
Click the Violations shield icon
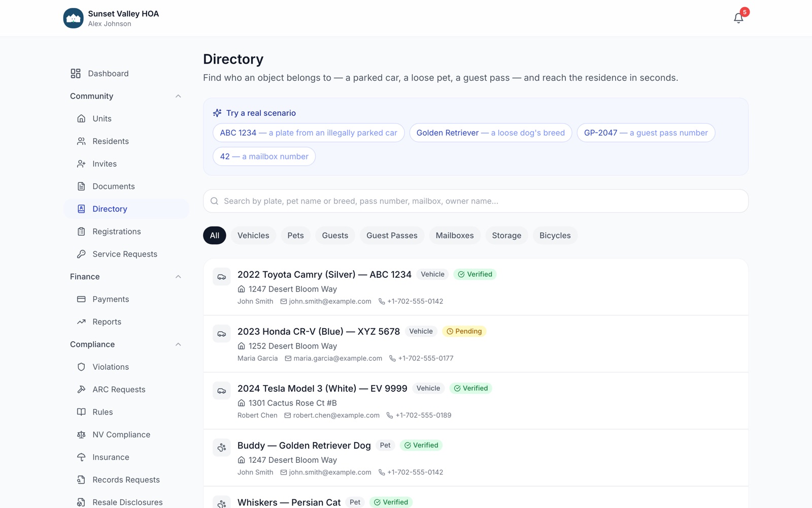(81, 367)
